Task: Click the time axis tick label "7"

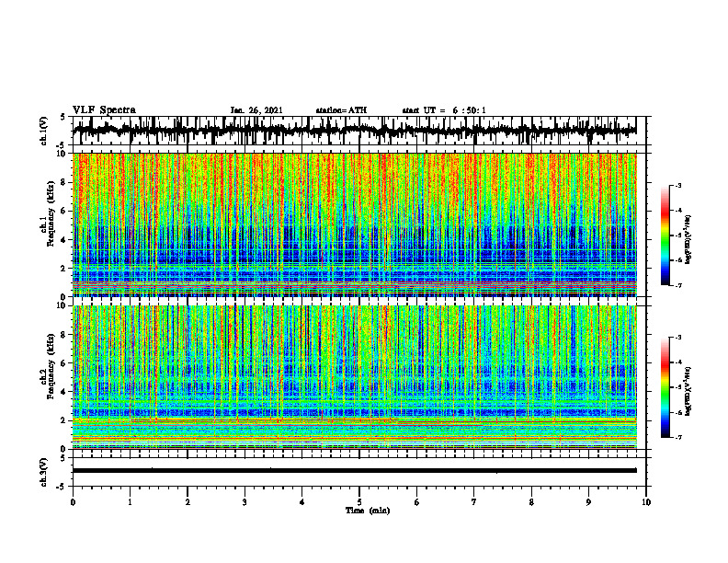Action: (474, 502)
